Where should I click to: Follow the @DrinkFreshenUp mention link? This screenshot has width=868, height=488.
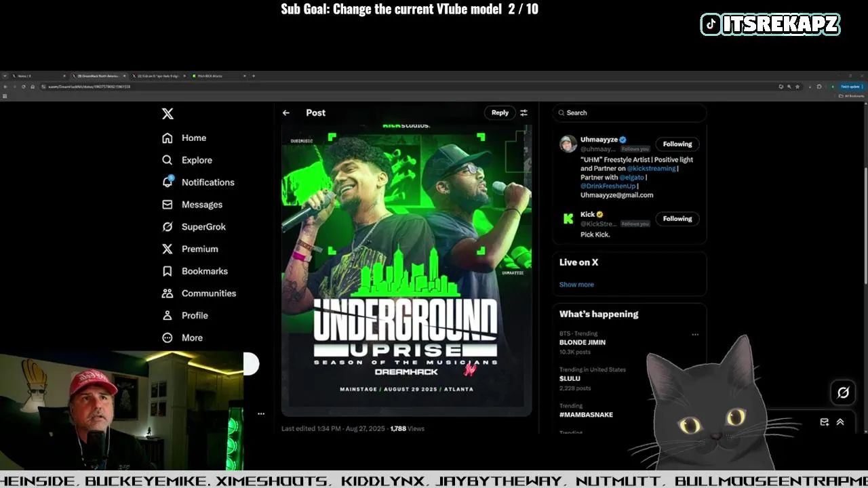click(x=608, y=186)
